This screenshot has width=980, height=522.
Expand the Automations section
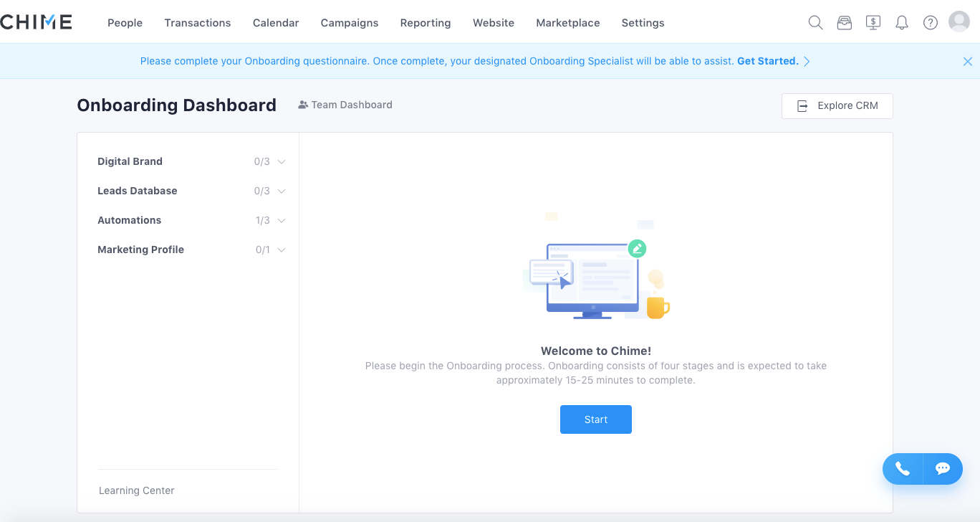(x=282, y=221)
